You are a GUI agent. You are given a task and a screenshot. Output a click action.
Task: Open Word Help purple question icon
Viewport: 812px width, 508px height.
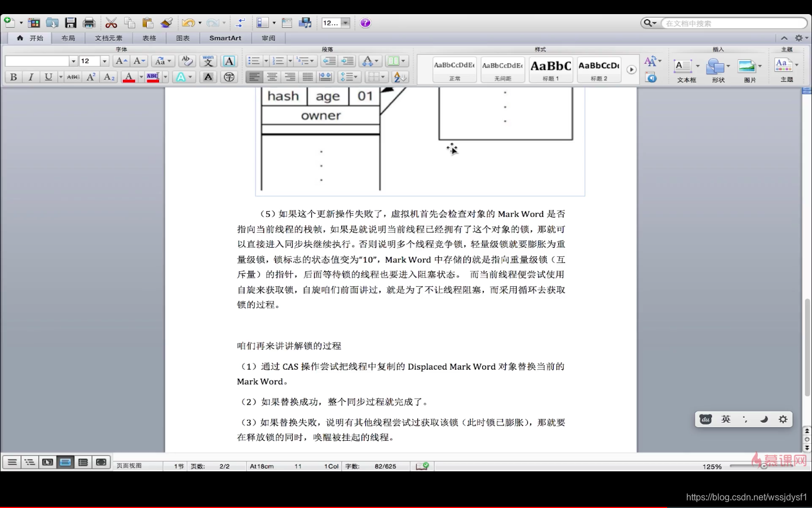click(x=365, y=23)
